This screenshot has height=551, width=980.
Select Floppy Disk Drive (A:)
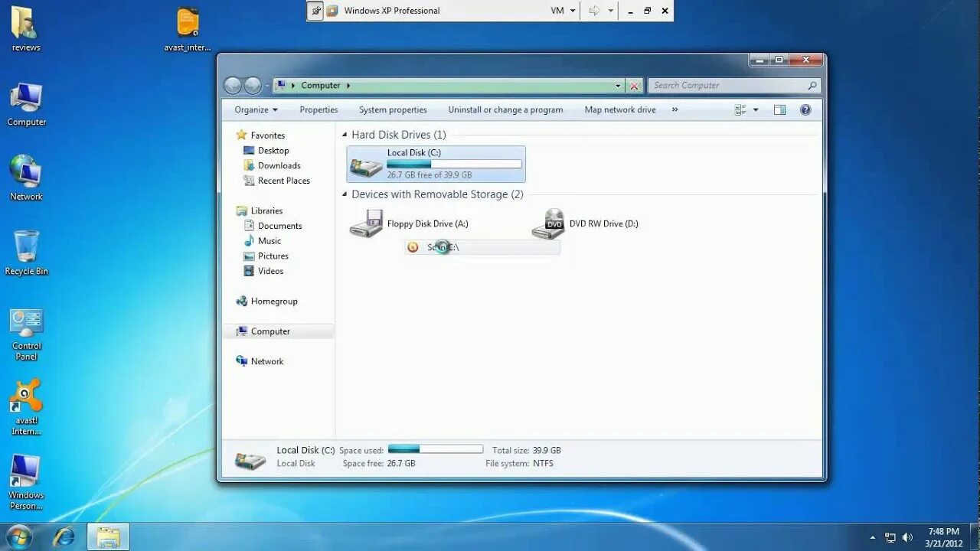pos(410,223)
